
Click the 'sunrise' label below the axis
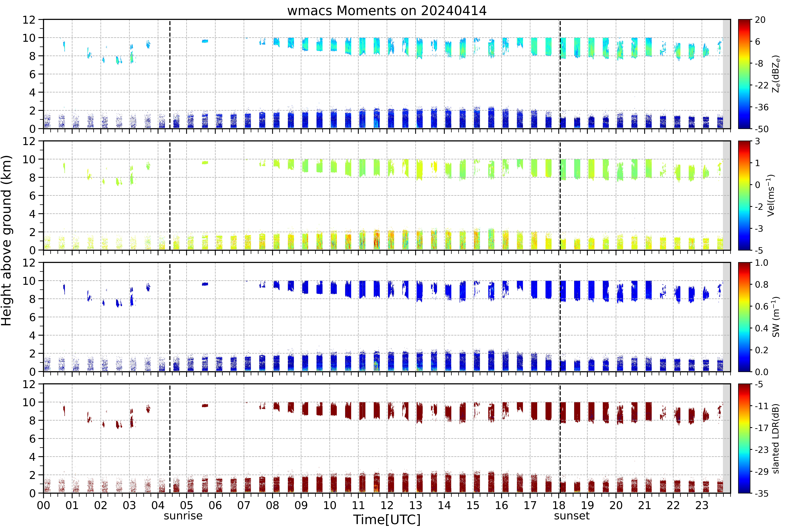pos(183,516)
